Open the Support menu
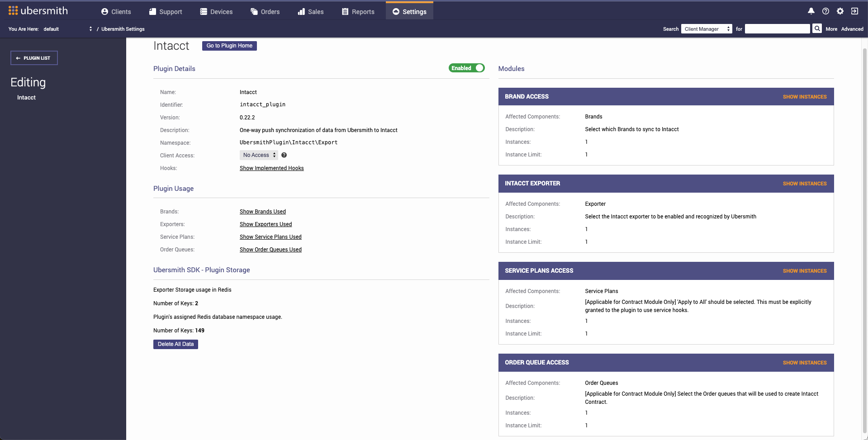This screenshot has width=868, height=440. (166, 12)
